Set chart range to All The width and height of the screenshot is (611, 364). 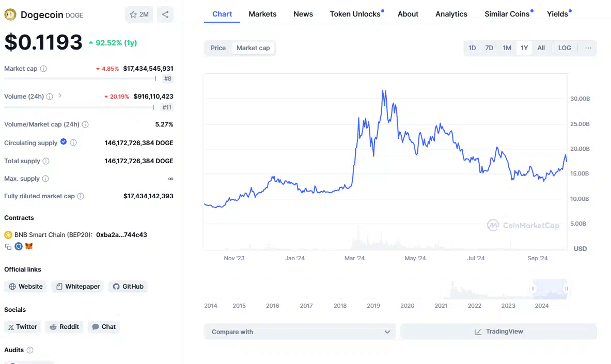click(541, 48)
